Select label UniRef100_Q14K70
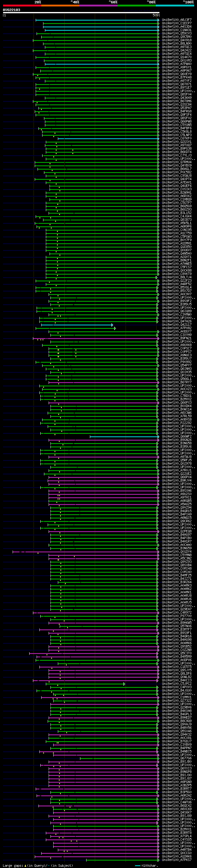This screenshot has height=868, width=197. coord(177,57)
